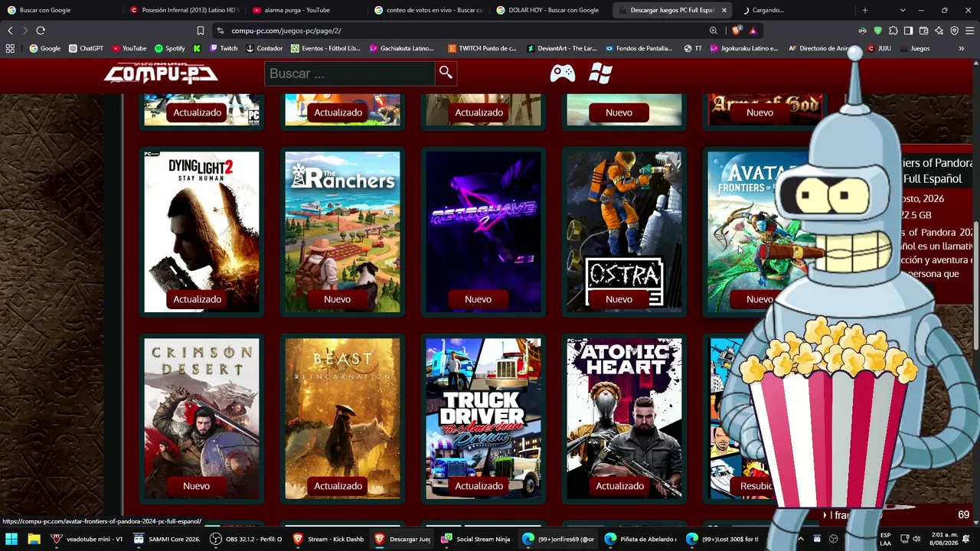Open the Retrowave game cover
The width and height of the screenshot is (980, 551).
click(x=483, y=232)
